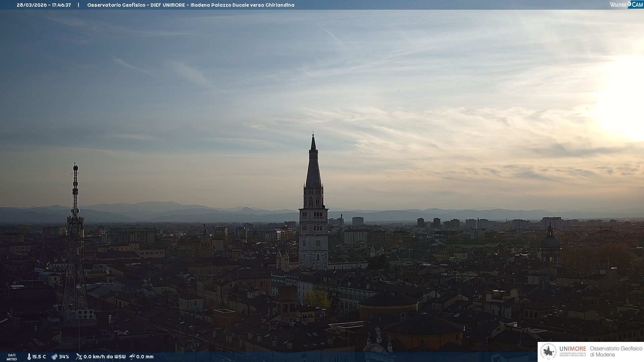Click the wind anemometer icon

tap(79, 357)
